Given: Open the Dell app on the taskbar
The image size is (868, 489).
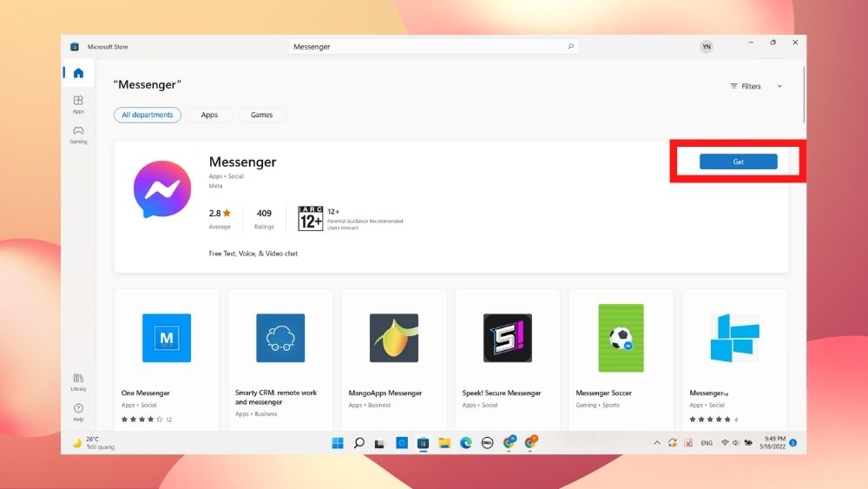Looking at the screenshot, I should [x=487, y=442].
